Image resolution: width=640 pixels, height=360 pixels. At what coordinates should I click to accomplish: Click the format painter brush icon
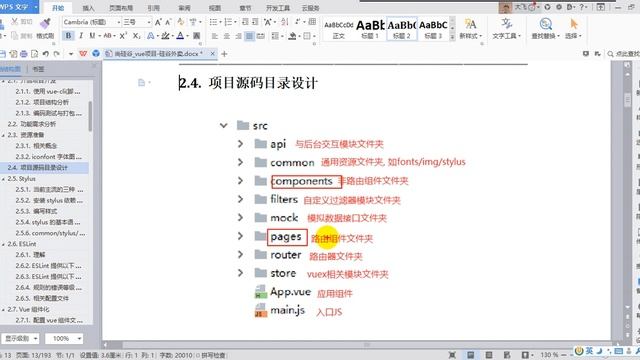[45, 24]
